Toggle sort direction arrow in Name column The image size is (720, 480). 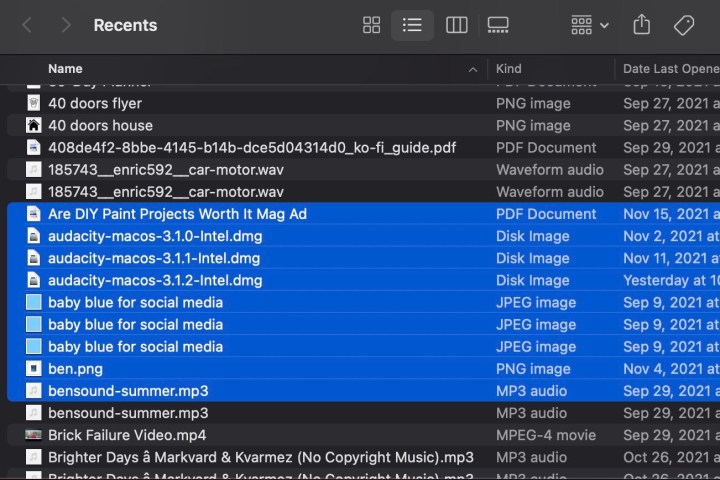point(473,70)
